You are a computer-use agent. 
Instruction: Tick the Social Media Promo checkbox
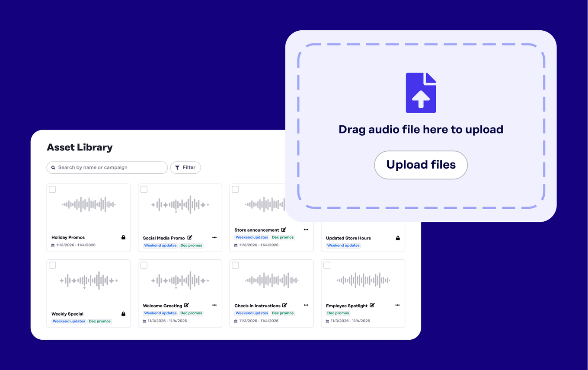[144, 189]
